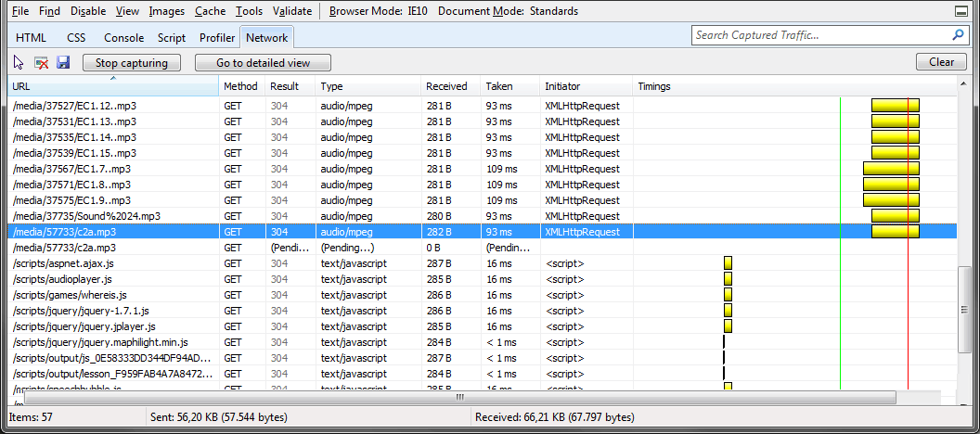This screenshot has width=980, height=434.
Task: Click the Items: 57 status text
Action: [30, 417]
